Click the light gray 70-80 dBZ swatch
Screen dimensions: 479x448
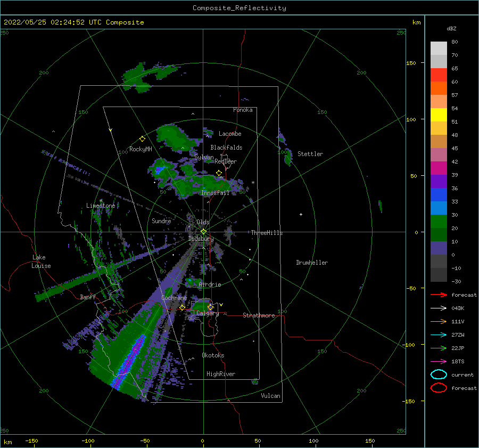pos(439,48)
